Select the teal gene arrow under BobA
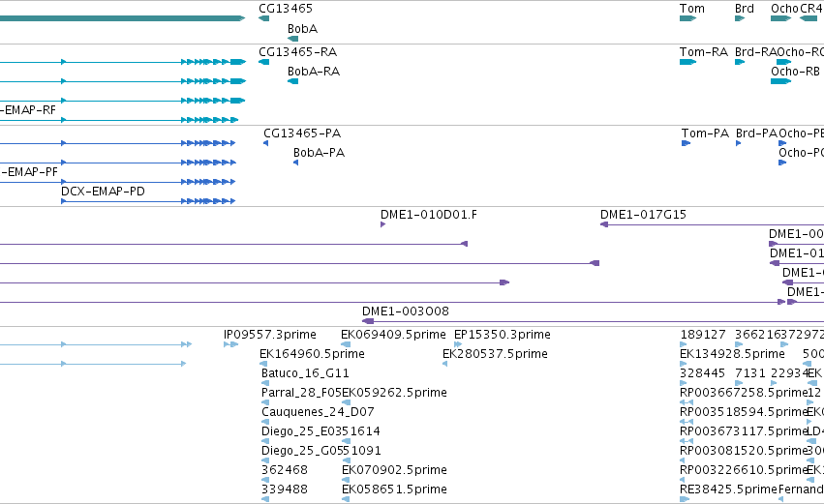Screen dimensions: 824x504 [x=293, y=39]
